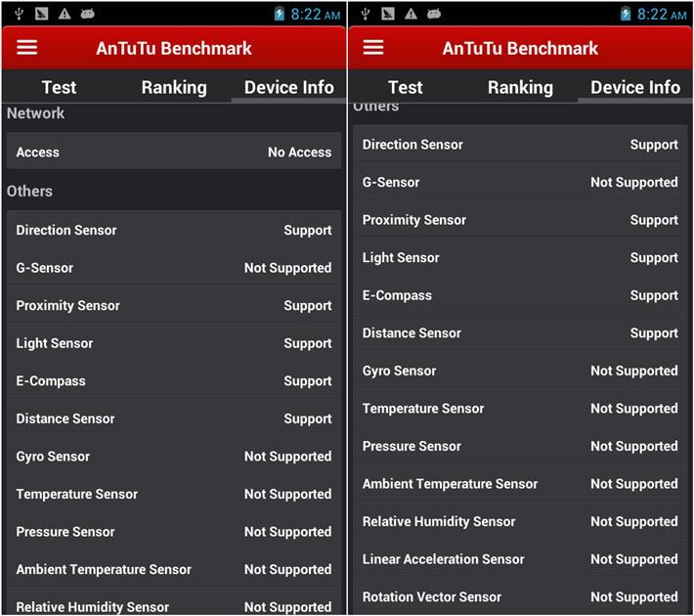Tap G-Sensor row in right screen
694x616 pixels.
[x=520, y=182]
